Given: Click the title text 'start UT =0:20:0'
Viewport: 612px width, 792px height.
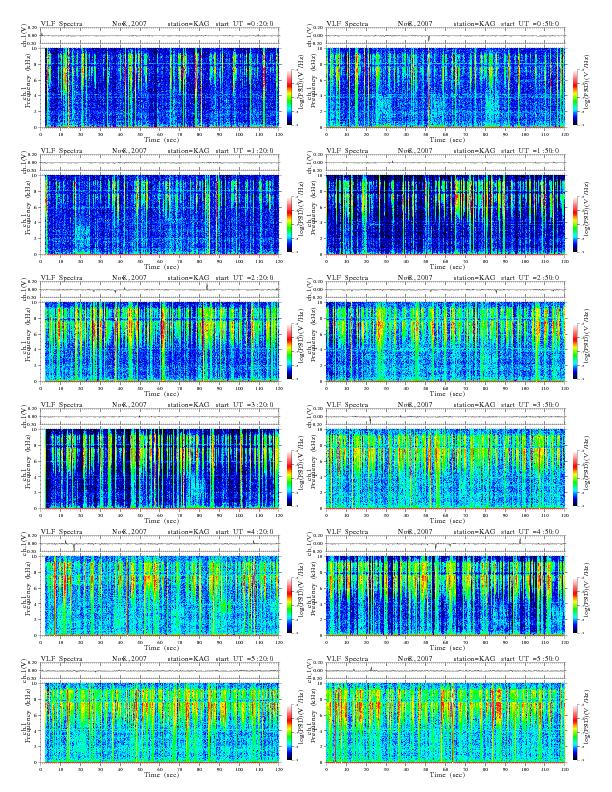Looking at the screenshot, I should point(244,24).
